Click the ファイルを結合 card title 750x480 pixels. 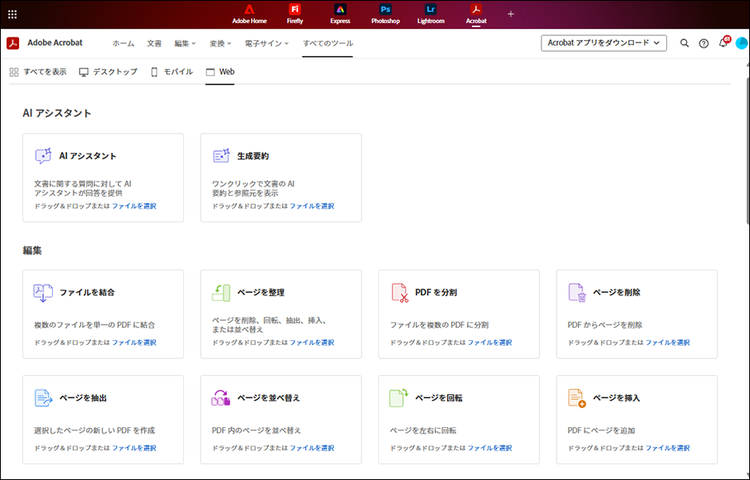pyautogui.click(x=87, y=293)
